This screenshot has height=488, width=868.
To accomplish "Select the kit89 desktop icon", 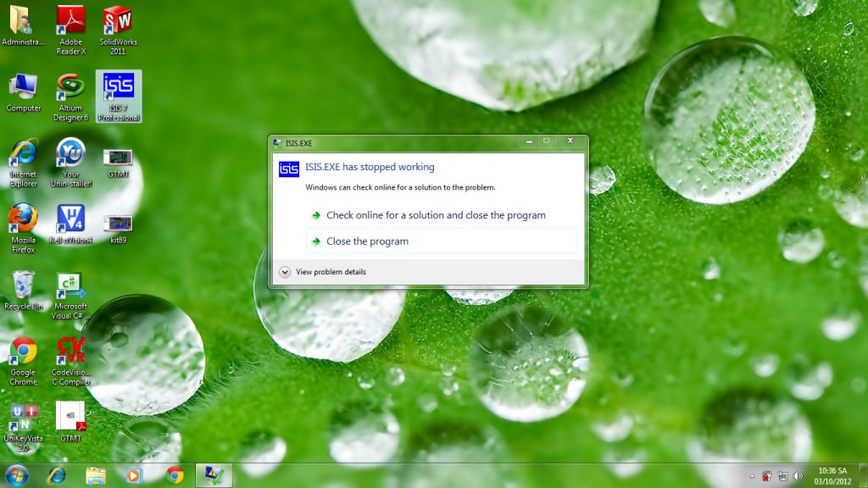I will coord(118,229).
